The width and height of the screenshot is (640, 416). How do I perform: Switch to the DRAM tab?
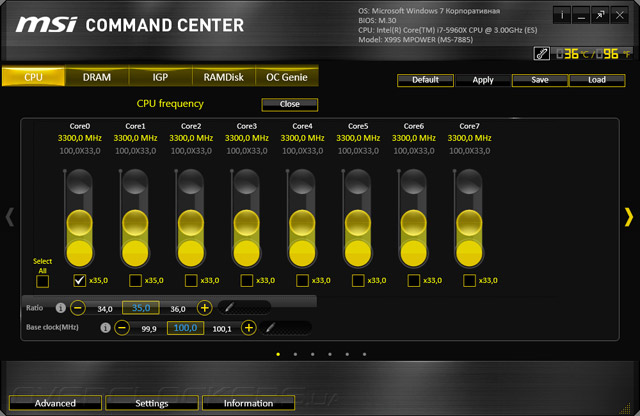click(97, 77)
